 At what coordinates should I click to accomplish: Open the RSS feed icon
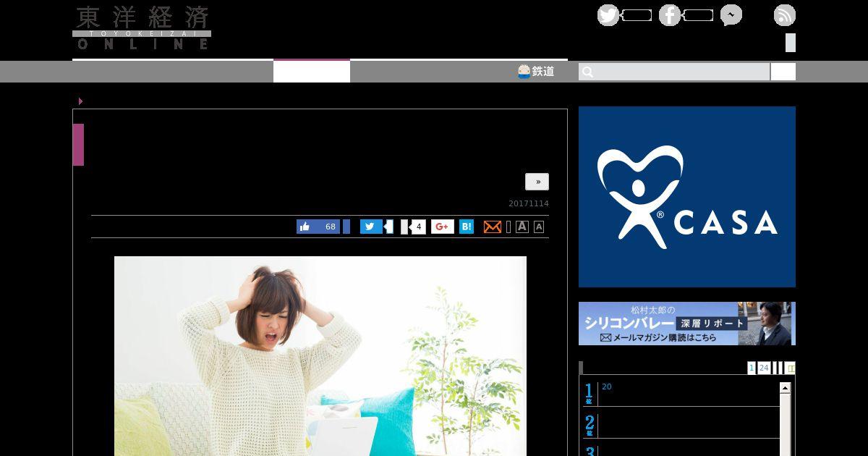click(x=785, y=15)
